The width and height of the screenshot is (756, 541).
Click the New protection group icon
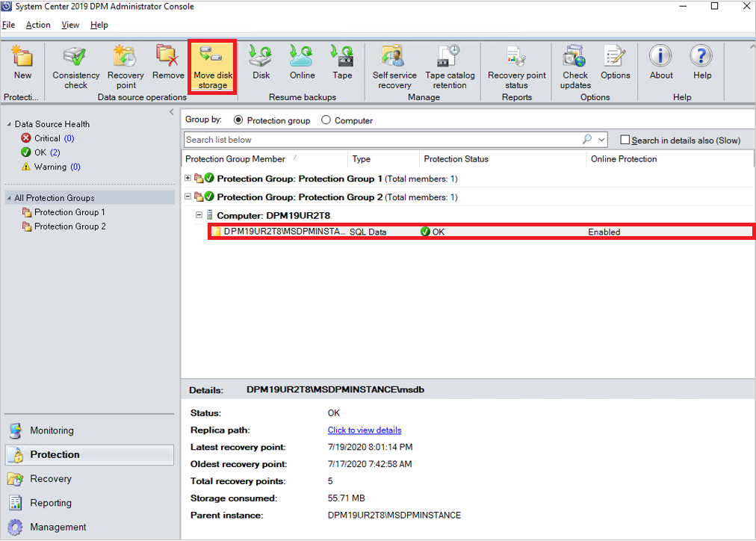point(22,62)
